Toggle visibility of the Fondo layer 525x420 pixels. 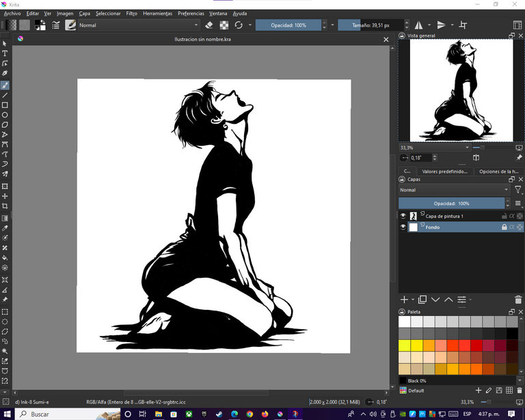click(x=403, y=227)
